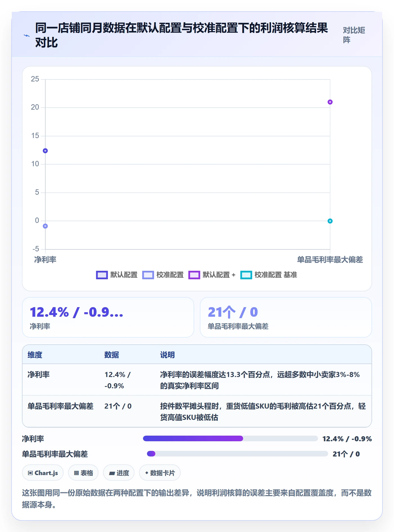The width and height of the screenshot is (394, 532).
Task: Click the footer caption starting 这张图用同一份
Action: pos(197,499)
